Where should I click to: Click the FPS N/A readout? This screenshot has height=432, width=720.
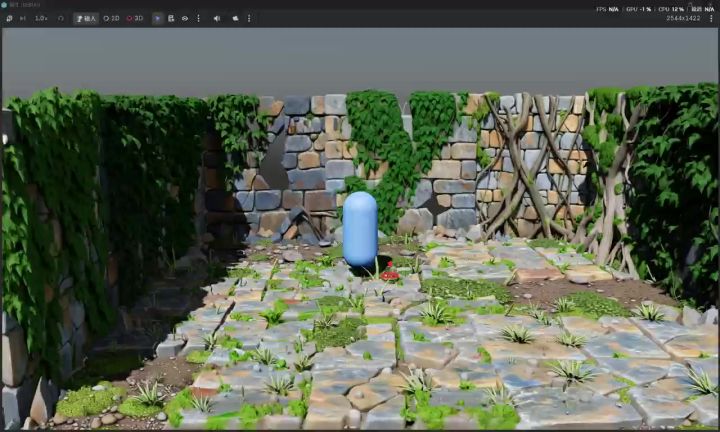tap(608, 9)
